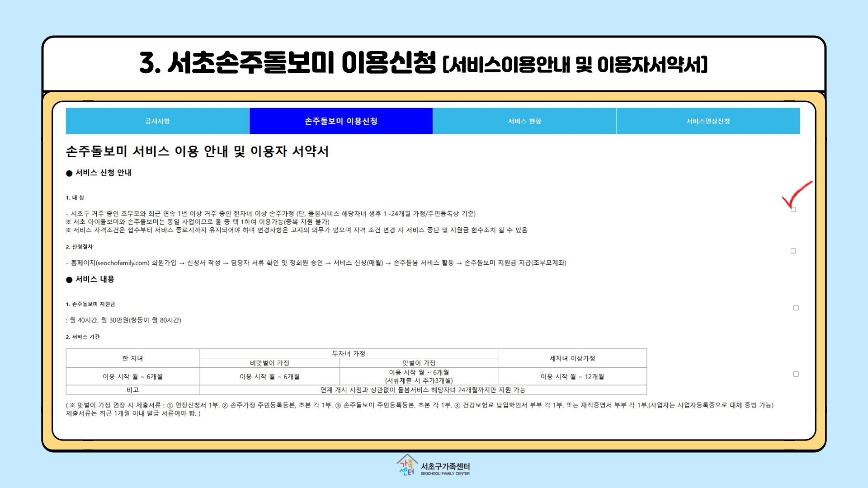Viewport: 868px width, 488px height.
Task: Check the box beside the 서비스 기간 table
Action: coord(796,374)
